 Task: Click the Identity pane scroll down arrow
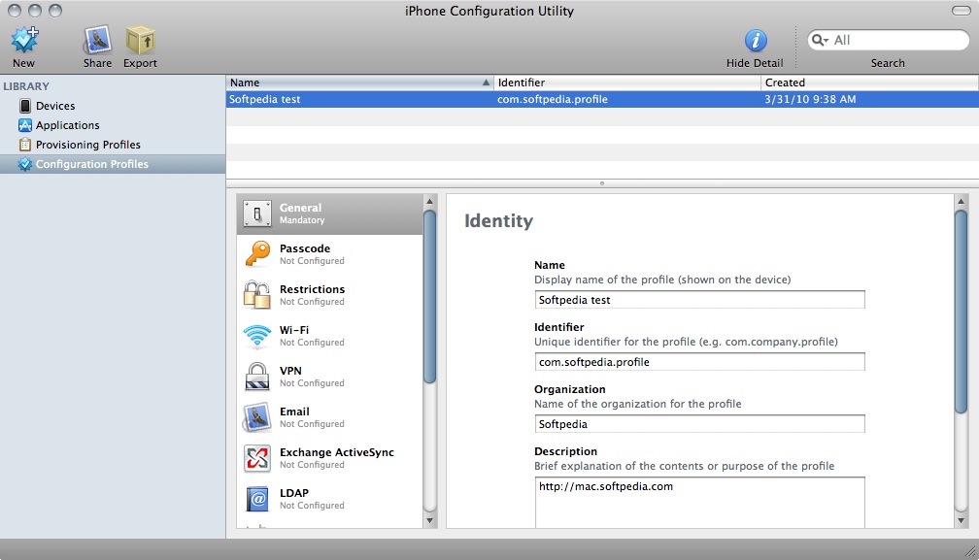(x=961, y=521)
